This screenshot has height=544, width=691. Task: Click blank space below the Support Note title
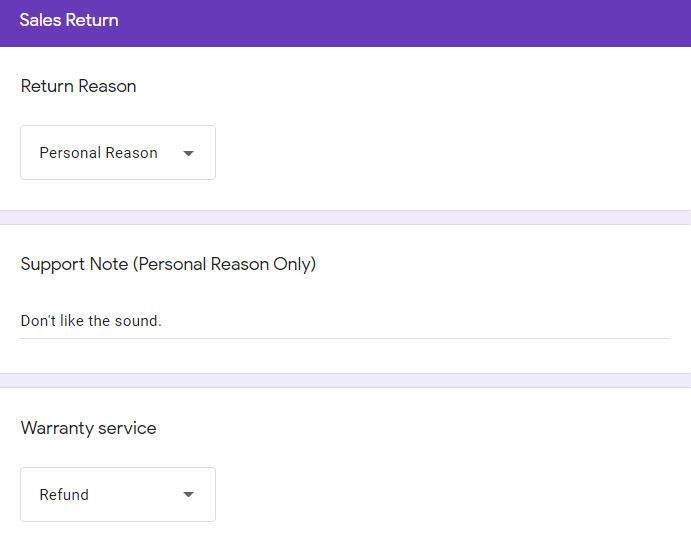point(345,292)
